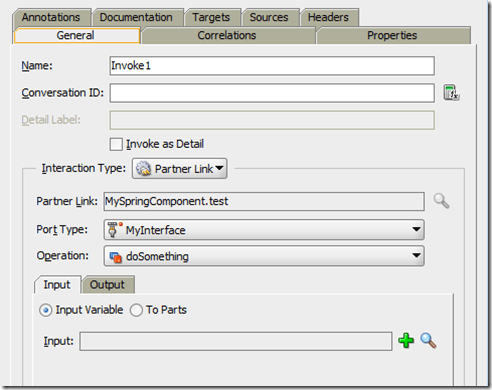Select the Input Variable radio button

pos(45,310)
